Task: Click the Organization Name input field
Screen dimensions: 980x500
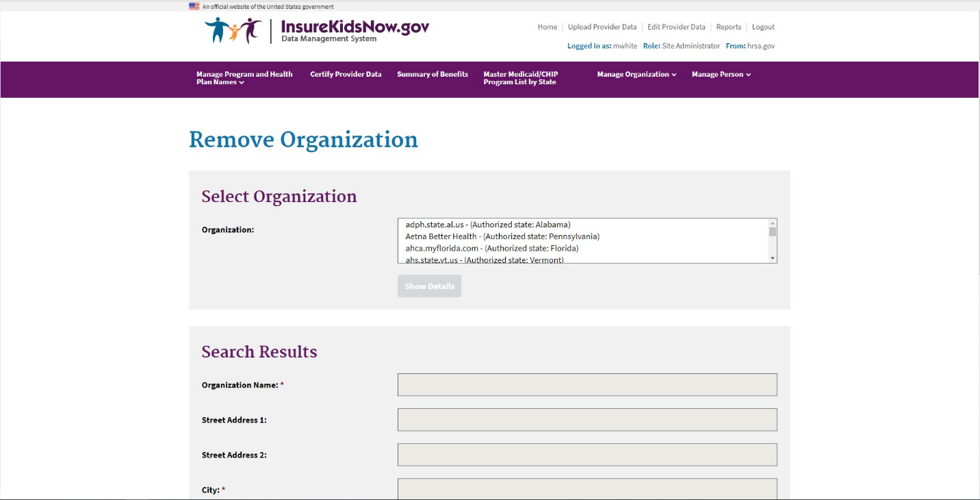Action: (587, 385)
